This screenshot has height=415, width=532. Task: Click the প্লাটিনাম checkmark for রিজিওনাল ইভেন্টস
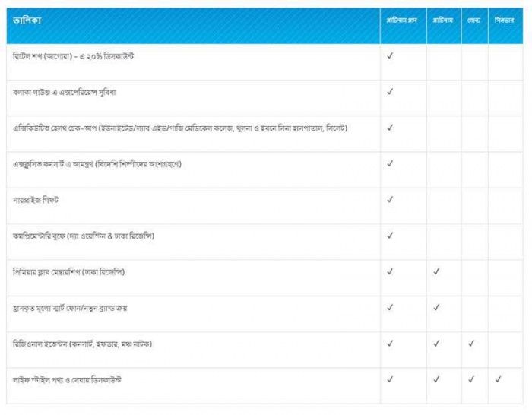click(x=436, y=343)
